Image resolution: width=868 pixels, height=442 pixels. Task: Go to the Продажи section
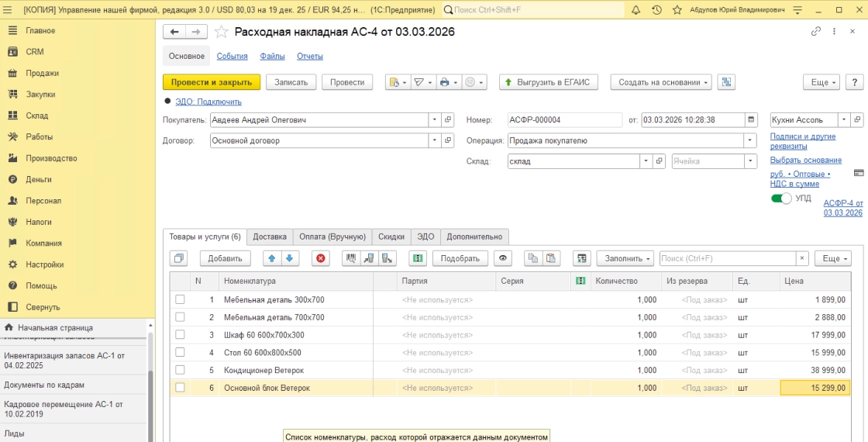point(42,73)
